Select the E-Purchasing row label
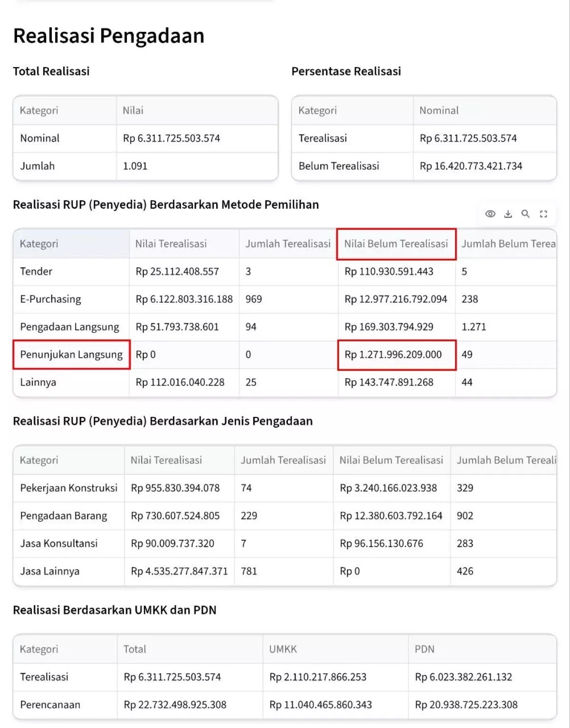Screen dimensions: 570x728 pyautogui.click(x=71, y=299)
